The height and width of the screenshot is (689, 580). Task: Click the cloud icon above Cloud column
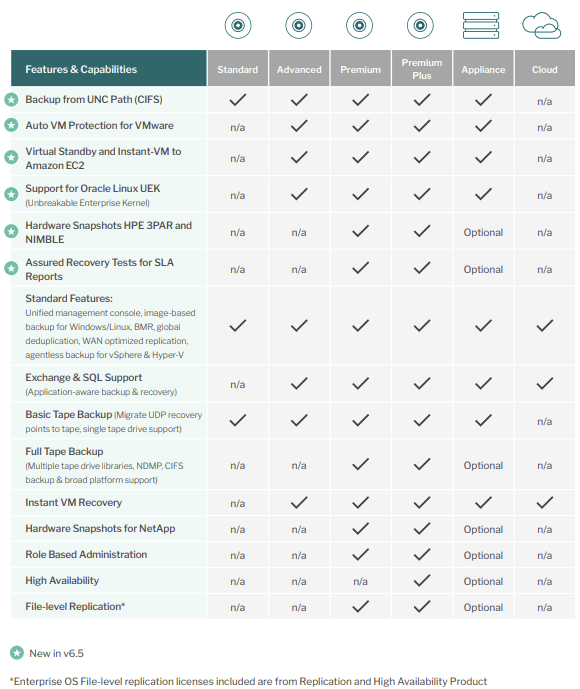[x=541, y=25]
